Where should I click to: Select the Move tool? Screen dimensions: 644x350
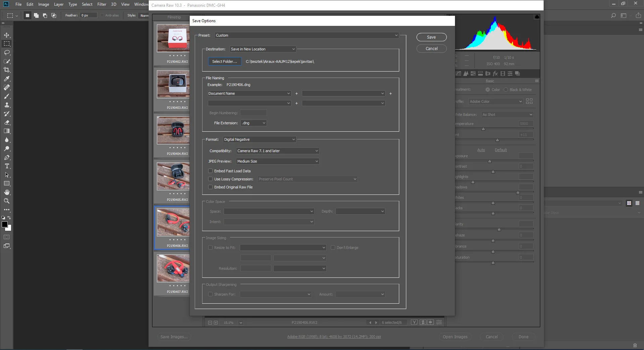point(7,35)
